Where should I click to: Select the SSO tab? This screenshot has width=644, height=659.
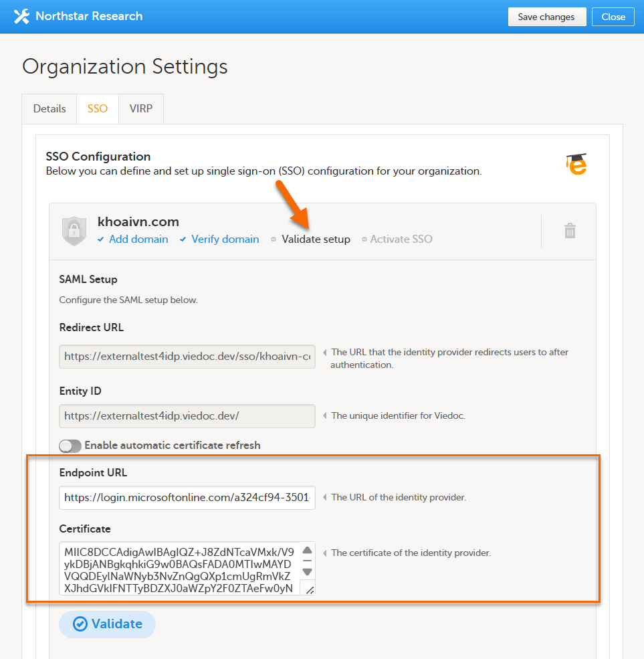click(98, 108)
